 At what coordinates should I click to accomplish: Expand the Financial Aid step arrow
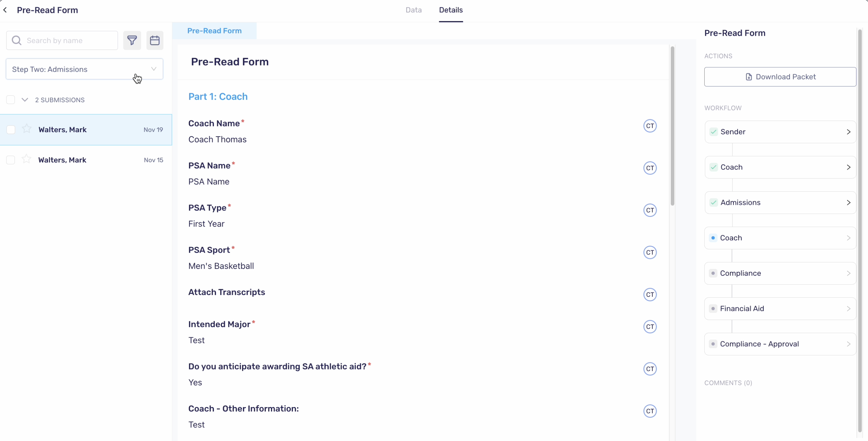point(848,309)
